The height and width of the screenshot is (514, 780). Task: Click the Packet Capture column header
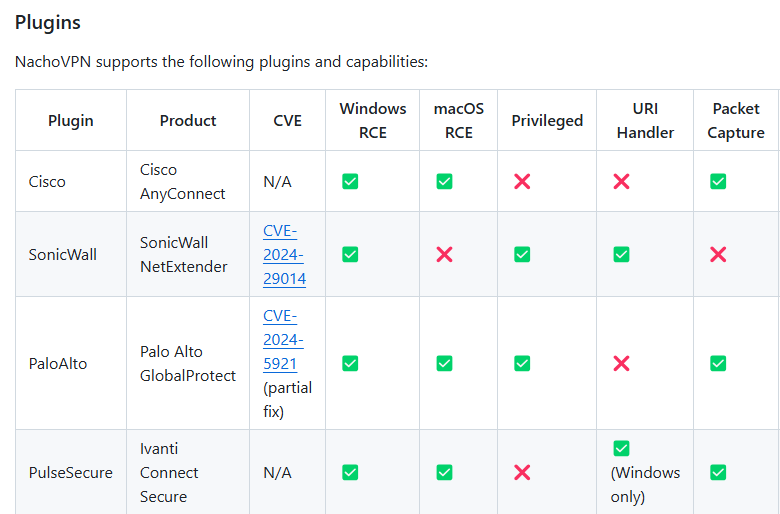tap(736, 120)
